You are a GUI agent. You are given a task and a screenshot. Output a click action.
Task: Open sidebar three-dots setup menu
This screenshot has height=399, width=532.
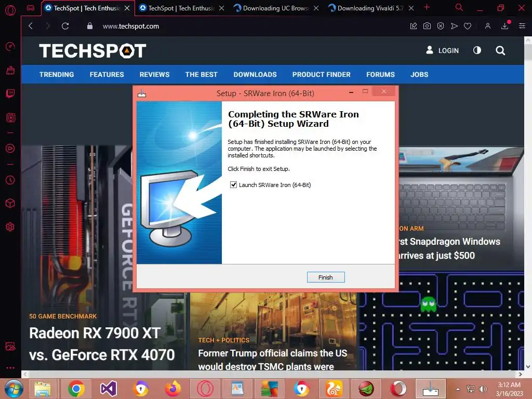10,368
